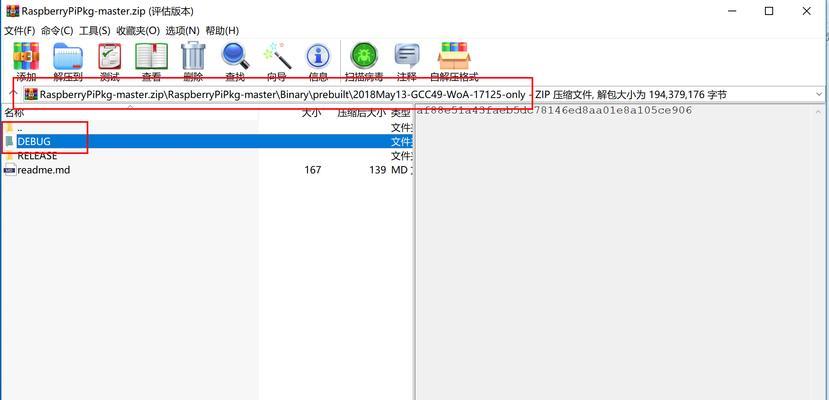Screen dimensions: 829x400
Task: Minimize the WinRAR window
Action: (x=732, y=11)
